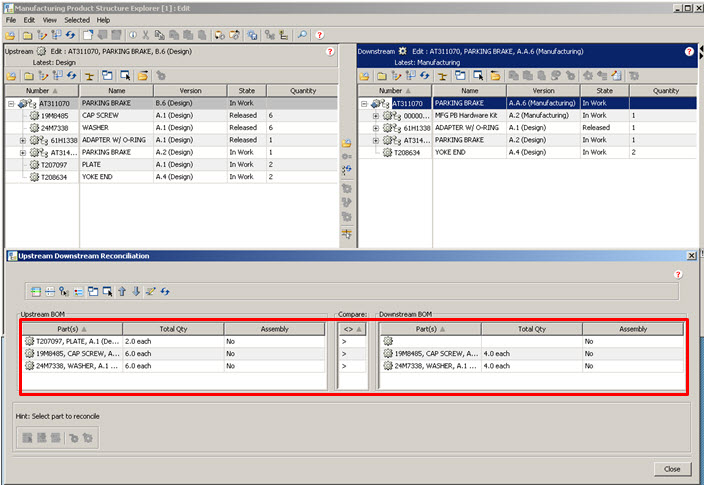Click the pencil edit icon in the reconciliation toolbar
704x485 pixels.
150,291
